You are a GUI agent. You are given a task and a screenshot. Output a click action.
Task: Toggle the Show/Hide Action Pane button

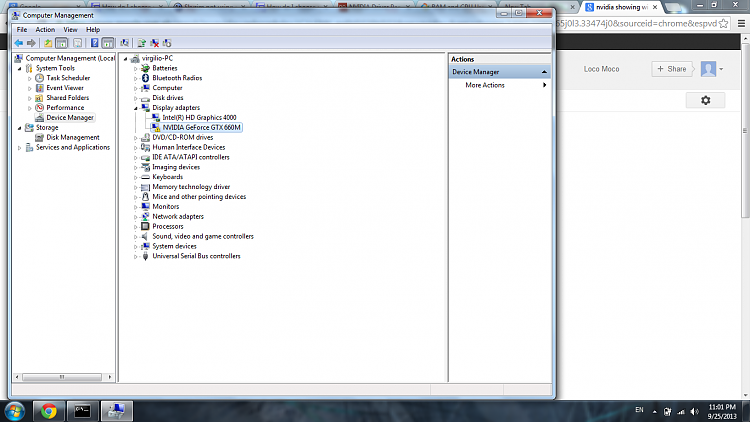coord(108,43)
